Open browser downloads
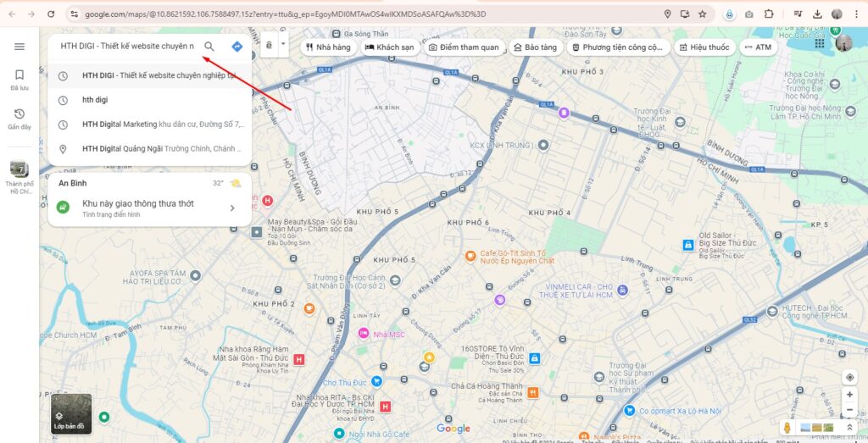868x443 pixels. (x=817, y=14)
